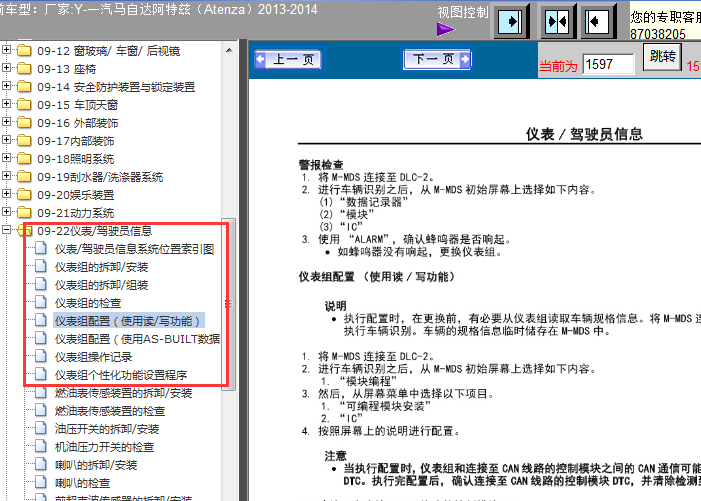Click folder icon of 09-17内部装饰
Viewport: 701px width, 501px height.
click(24, 140)
